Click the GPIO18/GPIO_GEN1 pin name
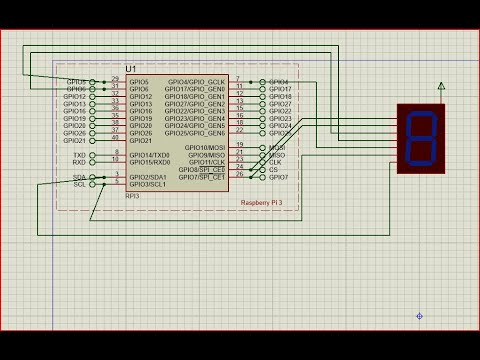The image size is (480, 360). tap(195, 97)
